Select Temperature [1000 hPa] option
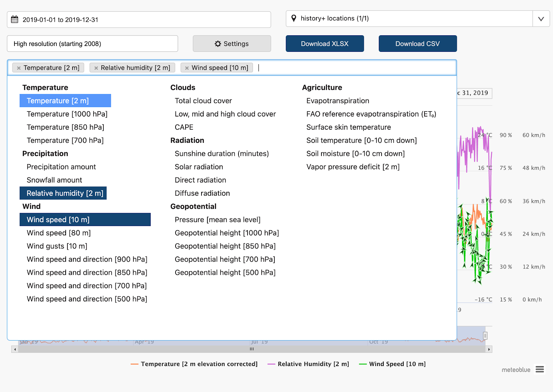The height and width of the screenshot is (392, 553). pos(67,114)
